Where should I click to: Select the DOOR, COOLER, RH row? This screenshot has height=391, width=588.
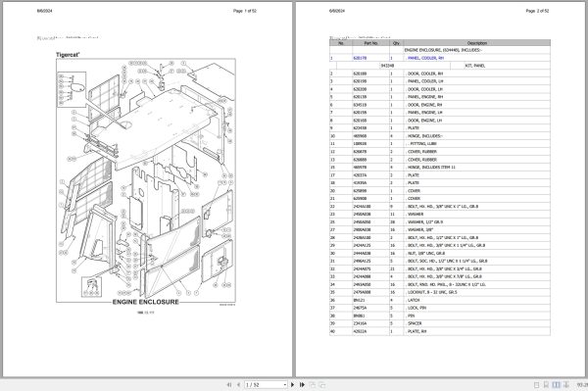point(440,73)
